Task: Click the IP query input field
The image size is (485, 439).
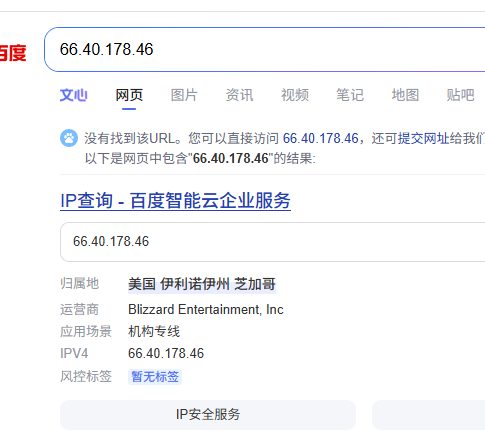Action: (x=272, y=242)
